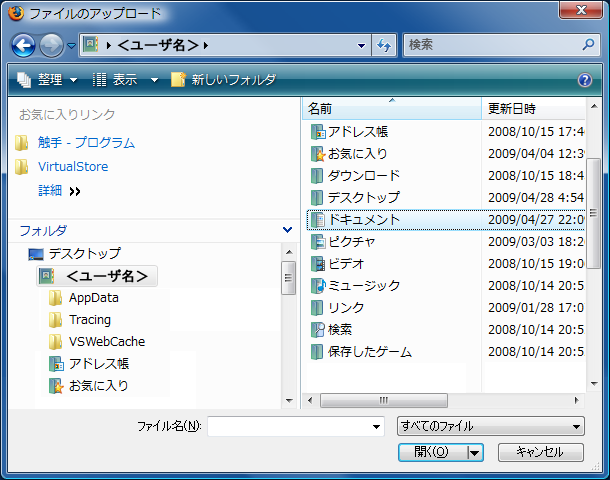Click file list vertical scrollbar thumb
This screenshot has height=480, width=610.
point(593,213)
